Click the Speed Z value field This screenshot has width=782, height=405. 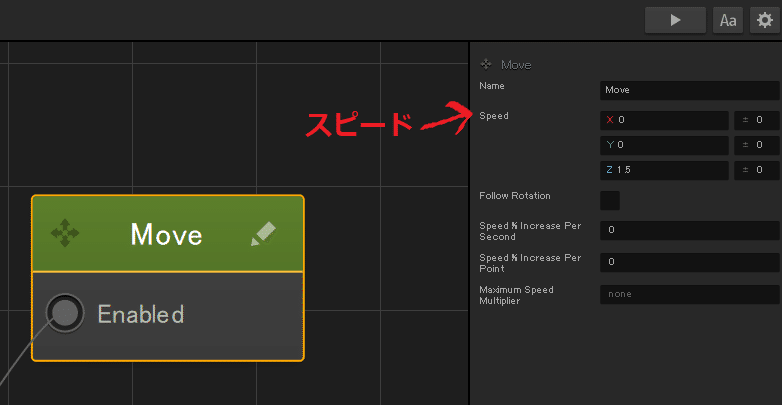[x=665, y=170]
